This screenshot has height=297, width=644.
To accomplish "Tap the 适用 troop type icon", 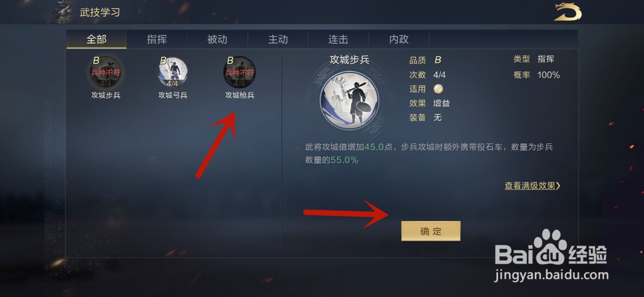I will pos(438,89).
